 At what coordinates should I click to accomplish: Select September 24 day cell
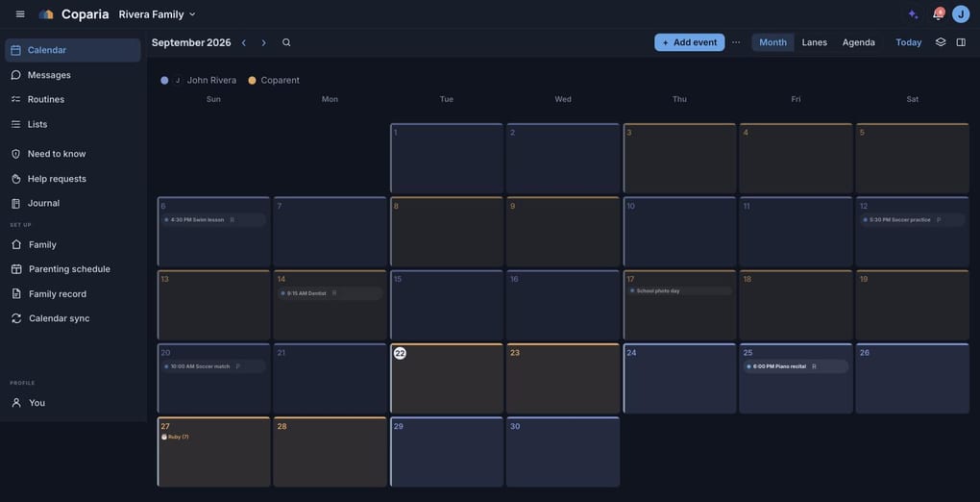(x=679, y=378)
